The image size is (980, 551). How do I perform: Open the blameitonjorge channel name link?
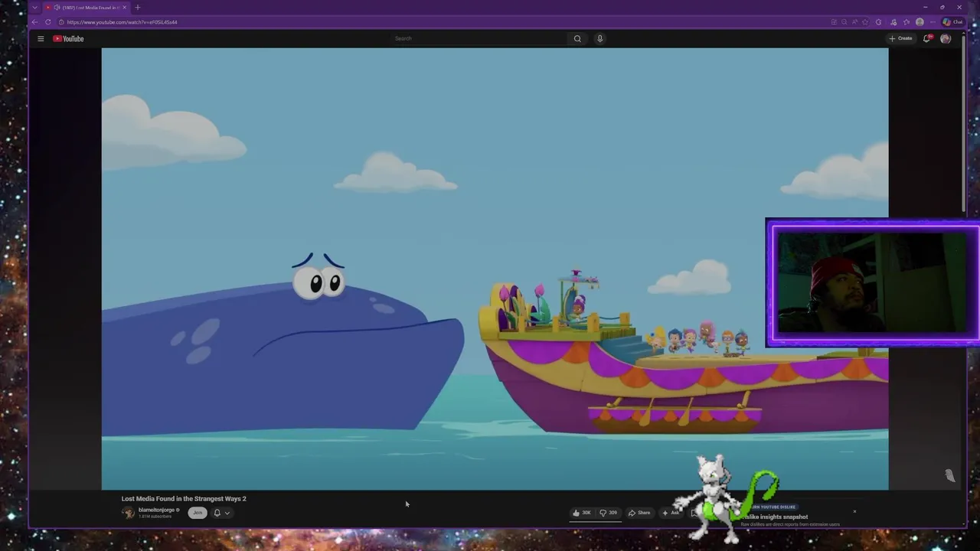click(x=156, y=510)
